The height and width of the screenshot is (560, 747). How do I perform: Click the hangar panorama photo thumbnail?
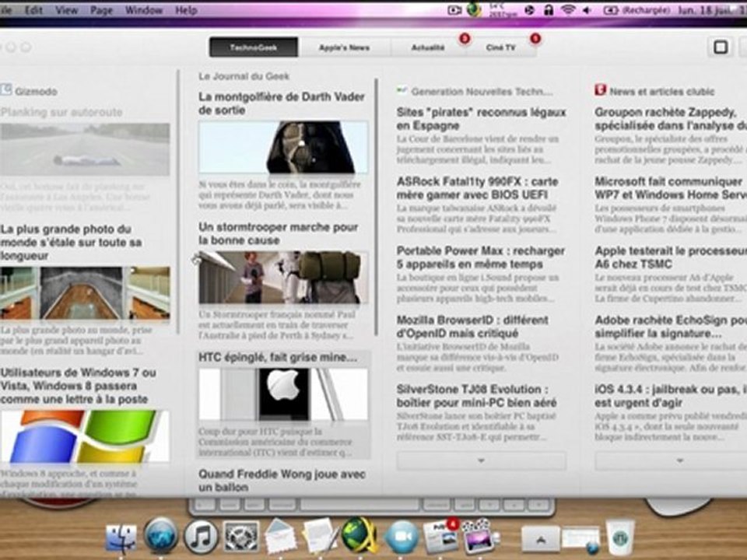pyautogui.click(x=85, y=293)
